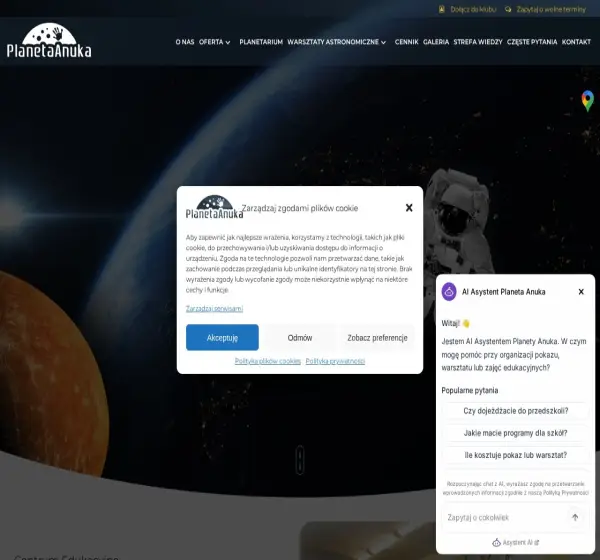Select the question Ile kosztuje pokaz lub warsztat?
Screen dimensions: 600x560
point(515,455)
